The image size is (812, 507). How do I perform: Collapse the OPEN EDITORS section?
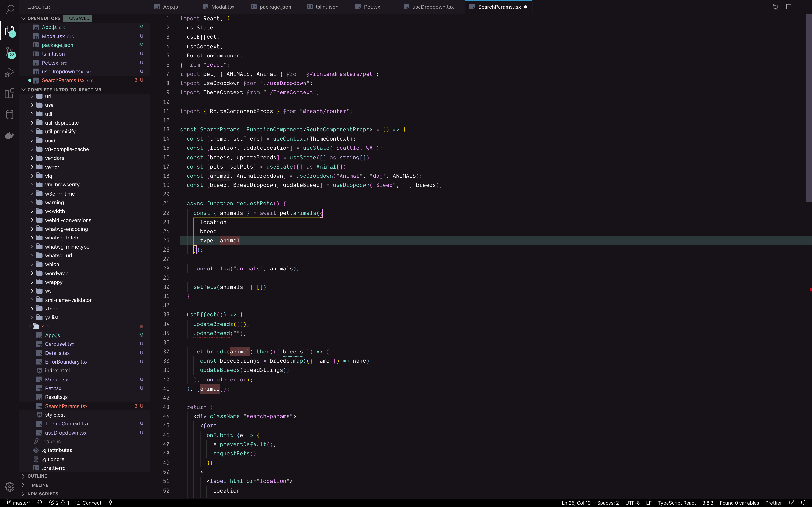43,18
